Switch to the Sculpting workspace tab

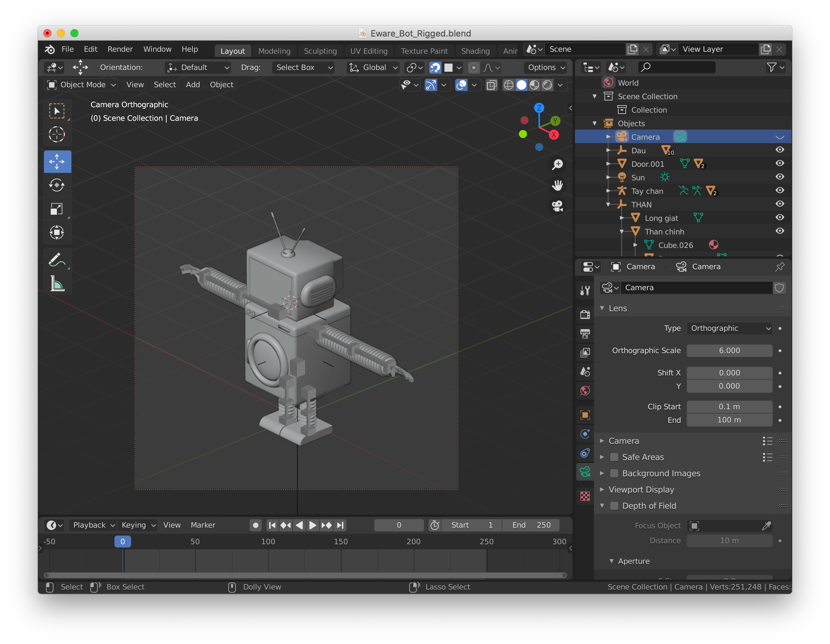coord(320,51)
